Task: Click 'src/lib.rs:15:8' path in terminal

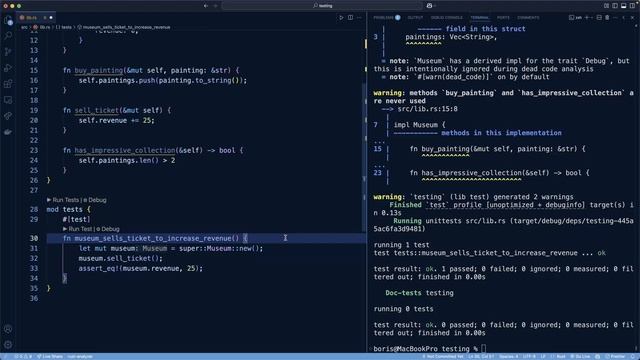Action: 427,109
